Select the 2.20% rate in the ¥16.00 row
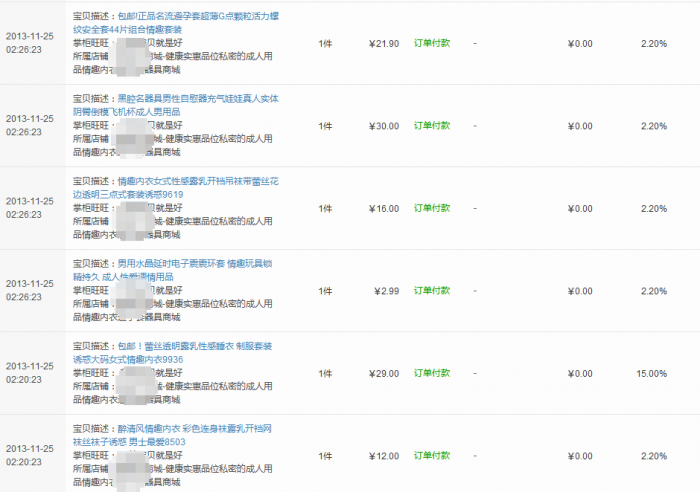This screenshot has height=492, width=700. click(x=654, y=209)
